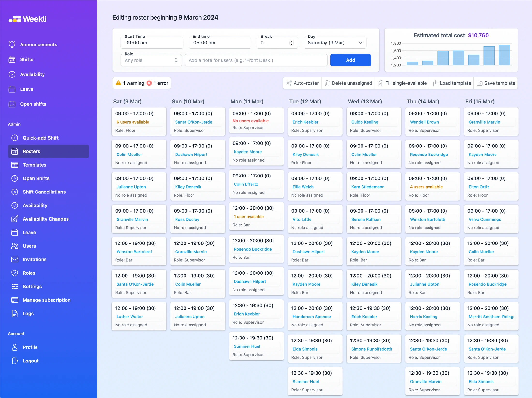Screen dimensions: 532x398
Task: Click the Users people icon
Action: pyautogui.click(x=15, y=246)
